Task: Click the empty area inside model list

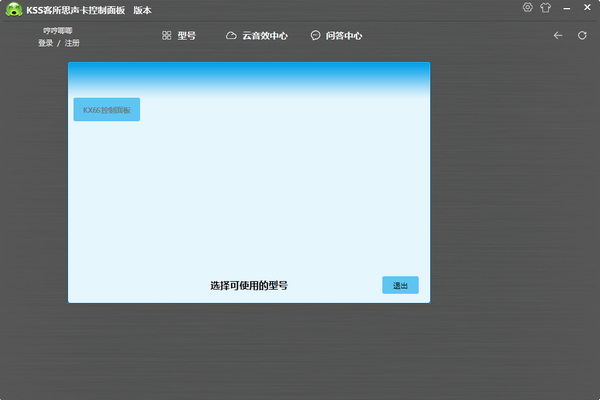Action: click(x=249, y=190)
